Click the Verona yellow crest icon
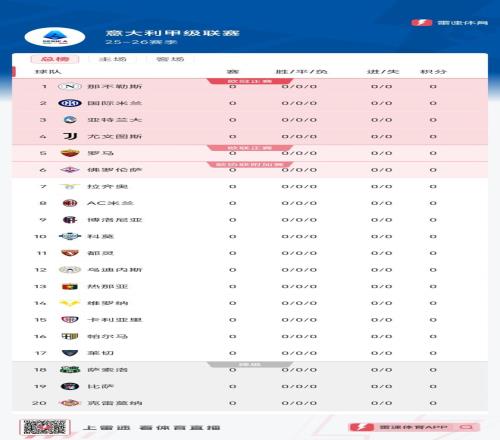The width and height of the screenshot is (500, 440). point(70,303)
